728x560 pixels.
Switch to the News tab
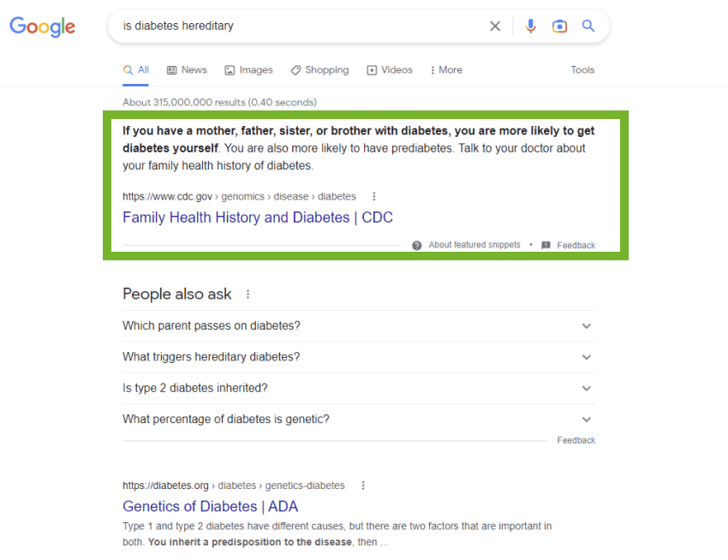tap(187, 69)
